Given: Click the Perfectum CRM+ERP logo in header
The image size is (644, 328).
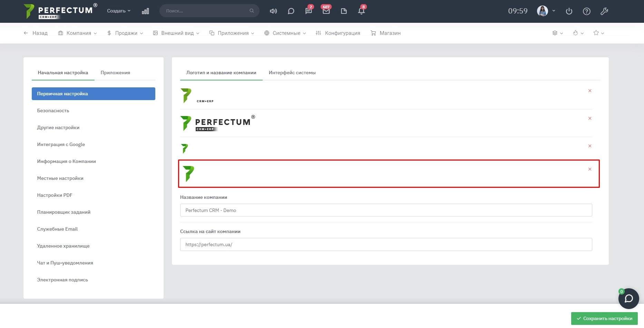Looking at the screenshot, I should coord(60,11).
